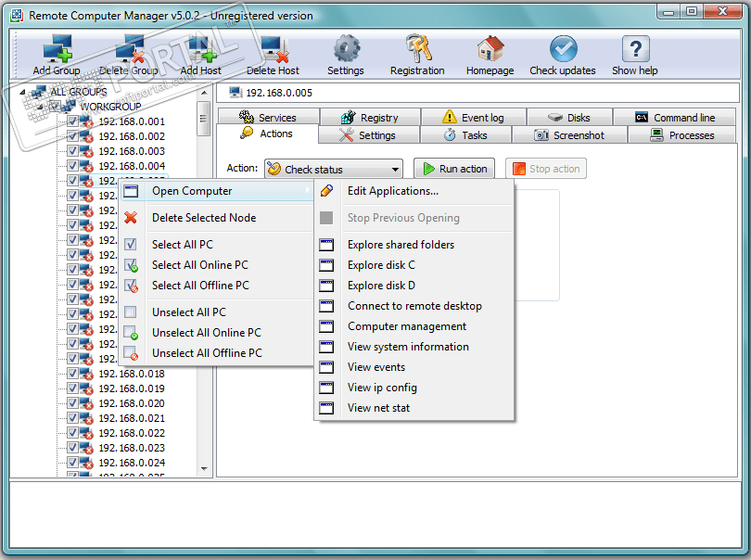Select the 192.168.0.022 host row
Image resolution: width=751 pixels, height=560 pixels.
(132, 433)
